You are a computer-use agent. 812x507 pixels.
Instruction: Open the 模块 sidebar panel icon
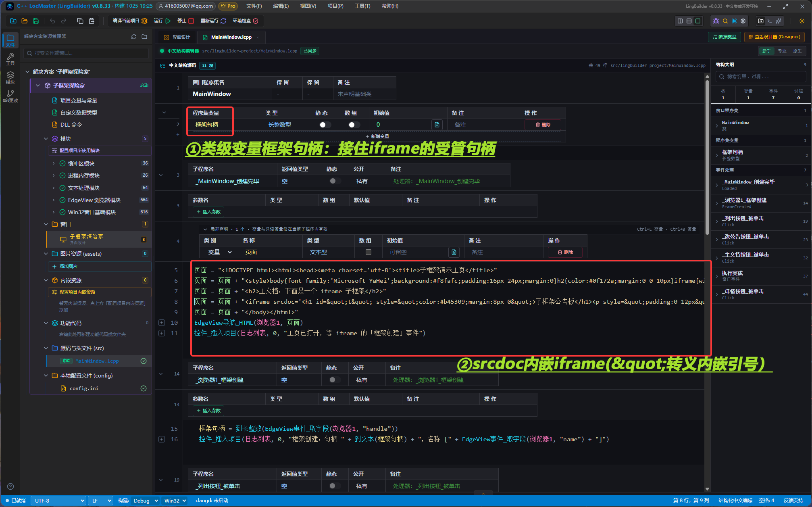(10, 77)
